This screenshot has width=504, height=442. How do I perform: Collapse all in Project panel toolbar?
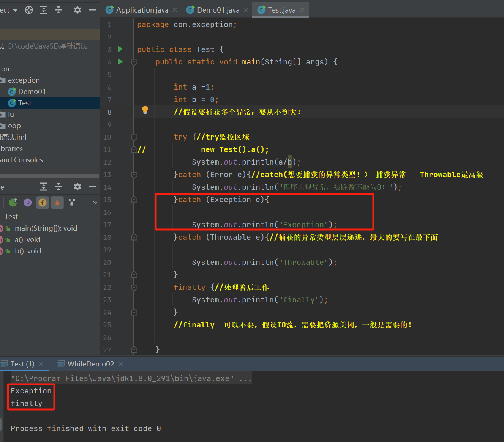pyautogui.click(x=58, y=10)
